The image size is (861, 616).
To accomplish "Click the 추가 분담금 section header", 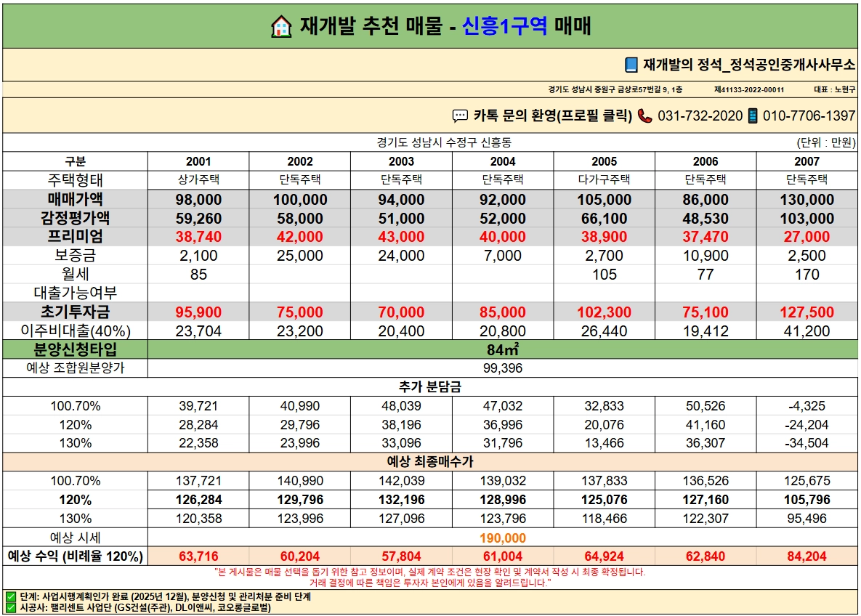I will (x=430, y=387).
